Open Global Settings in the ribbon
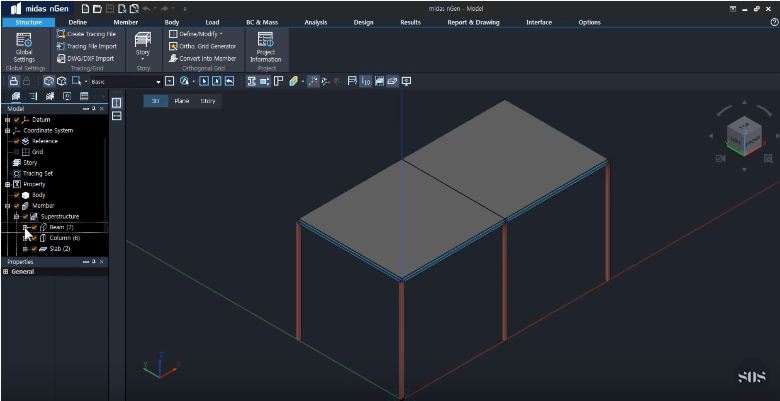The height and width of the screenshot is (401, 780). [24, 48]
